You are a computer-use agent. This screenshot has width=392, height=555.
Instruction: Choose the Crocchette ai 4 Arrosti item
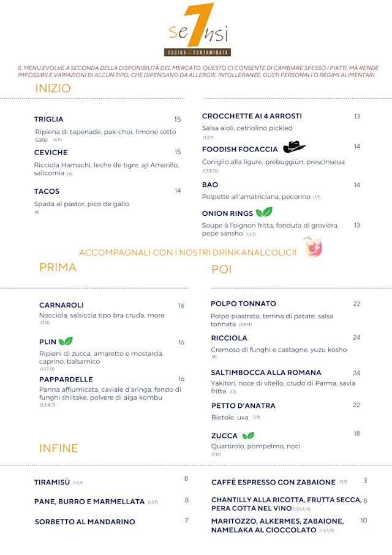point(252,116)
